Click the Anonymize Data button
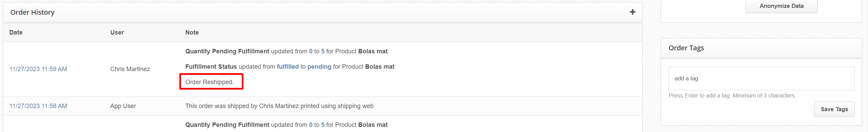 tap(781, 6)
